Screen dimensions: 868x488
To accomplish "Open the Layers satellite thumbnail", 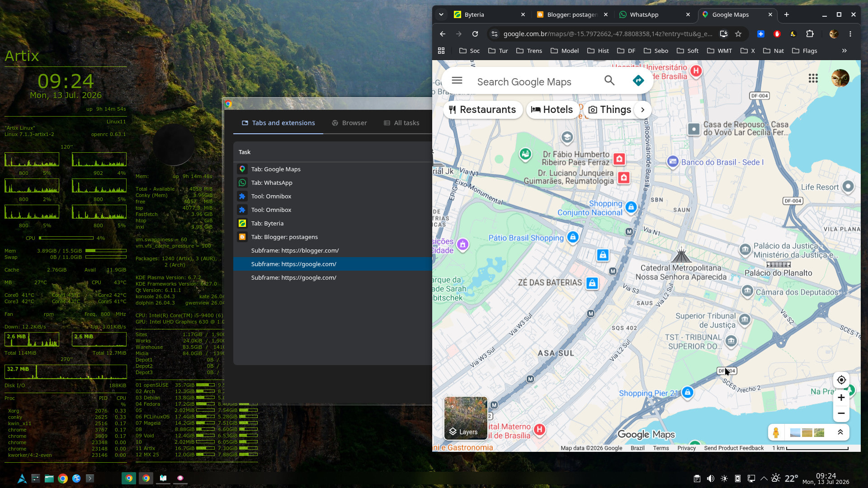I will (x=466, y=418).
